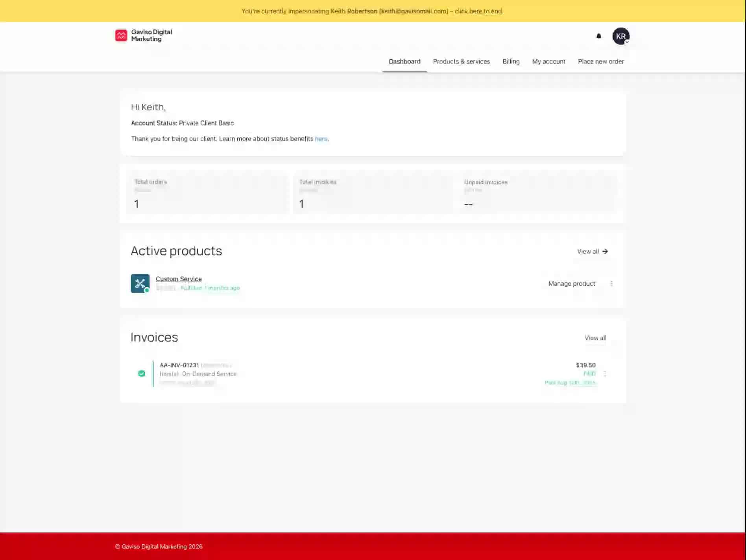Click the View all arrow for Active products
746x560 pixels.
(605, 251)
